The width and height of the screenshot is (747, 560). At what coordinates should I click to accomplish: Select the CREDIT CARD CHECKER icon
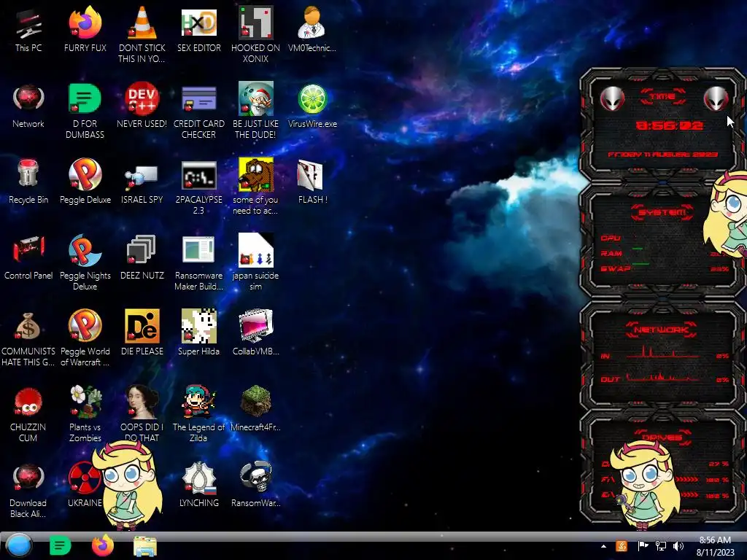[198, 111]
